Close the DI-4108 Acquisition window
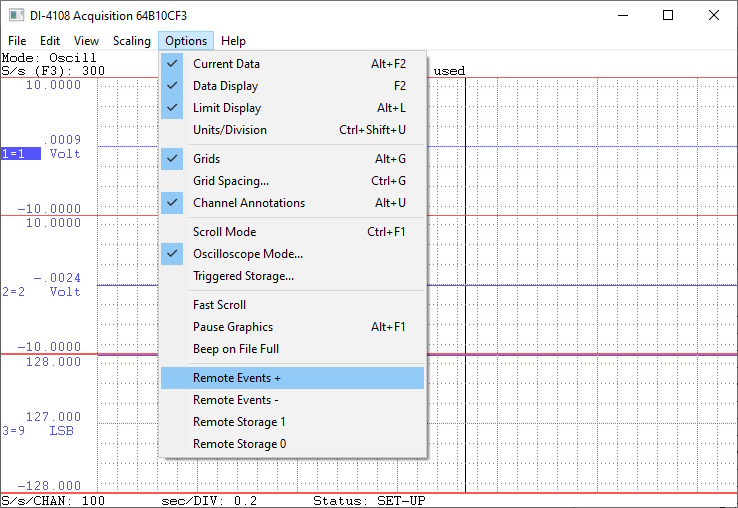The width and height of the screenshot is (738, 508). pyautogui.click(x=714, y=15)
